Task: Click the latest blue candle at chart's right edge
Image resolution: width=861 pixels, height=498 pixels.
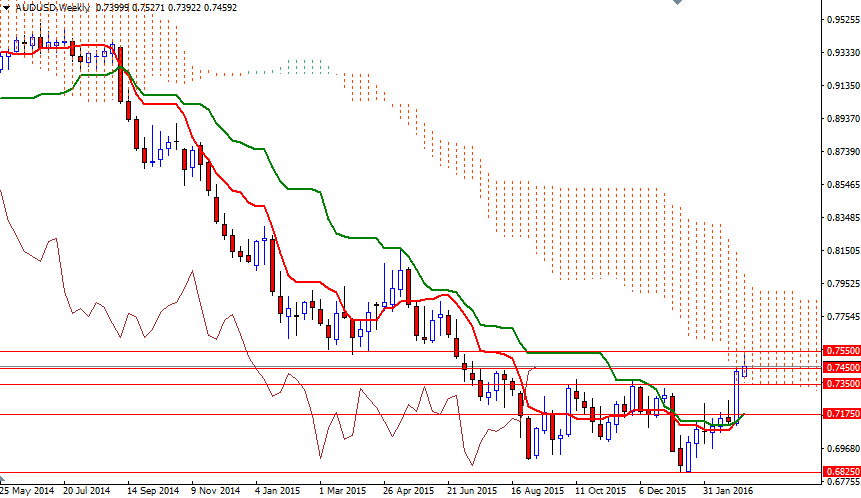Action: tap(744, 370)
